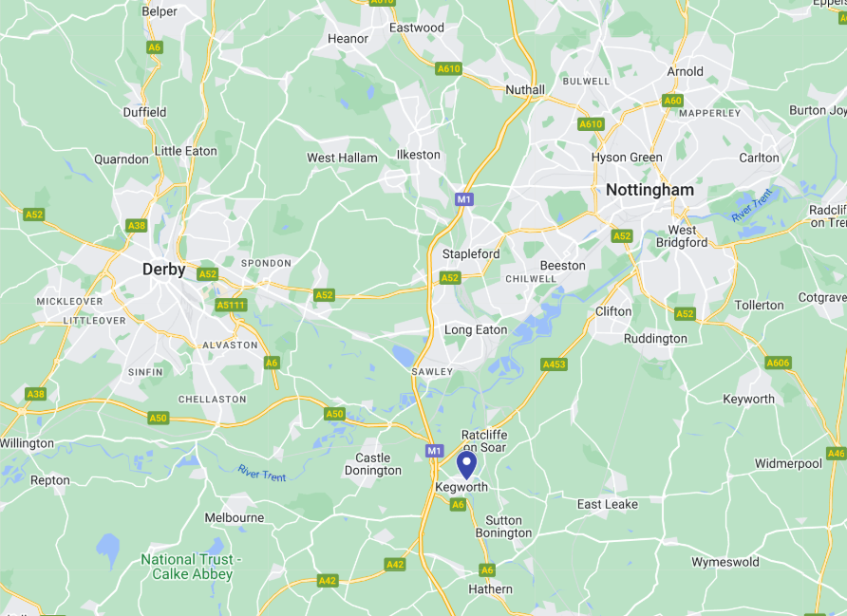The image size is (847, 616).
Task: Select the Nottingham city label
Action: (x=649, y=190)
